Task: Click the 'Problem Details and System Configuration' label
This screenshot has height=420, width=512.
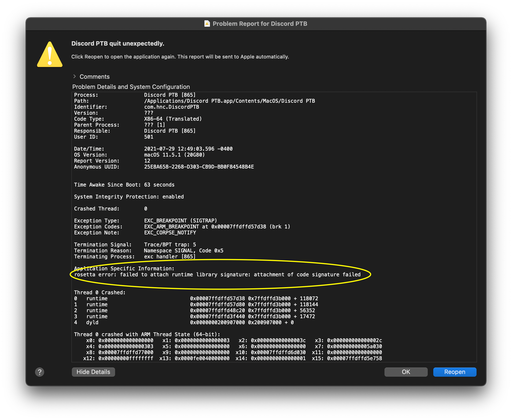Action: pos(131,87)
